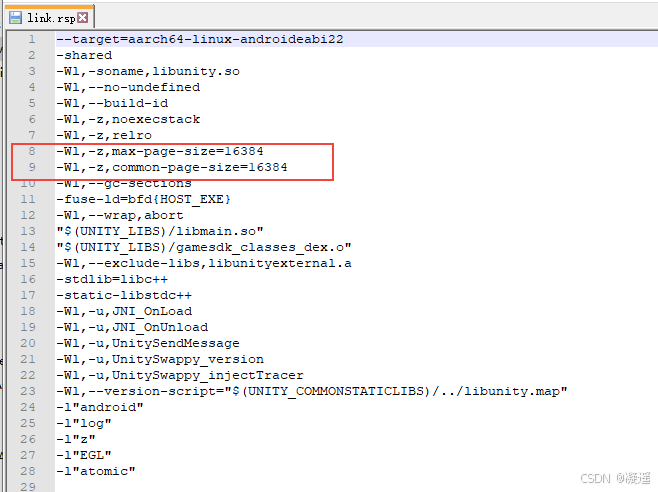658x492 pixels.
Task: Click the --no-undefined line
Action: tap(128, 87)
